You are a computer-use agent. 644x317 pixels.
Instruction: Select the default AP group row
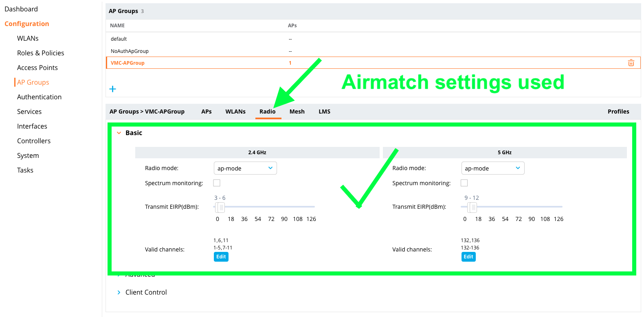119,39
